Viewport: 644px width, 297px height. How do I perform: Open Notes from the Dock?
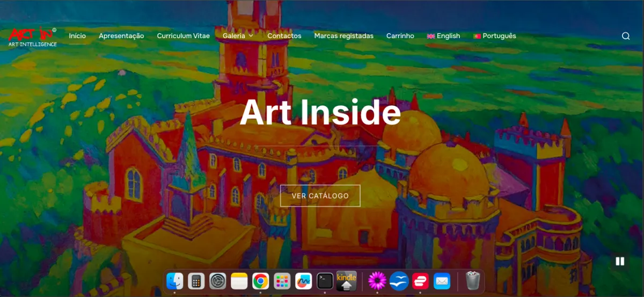click(239, 281)
